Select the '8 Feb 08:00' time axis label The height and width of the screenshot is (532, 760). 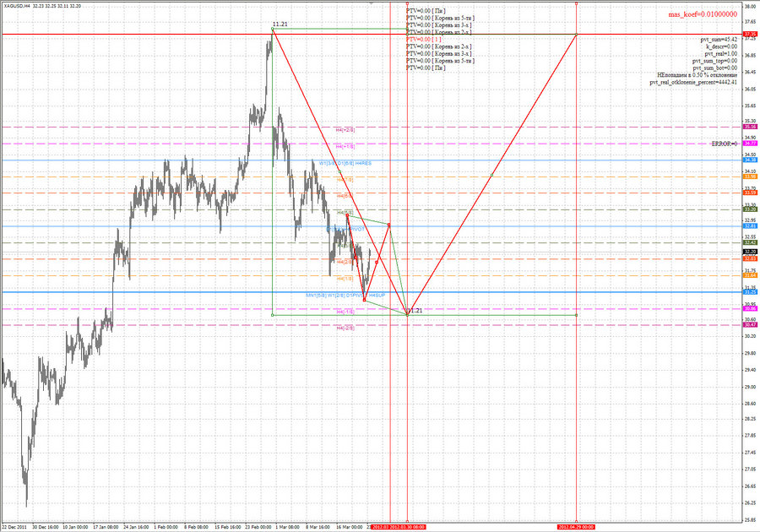196,527
